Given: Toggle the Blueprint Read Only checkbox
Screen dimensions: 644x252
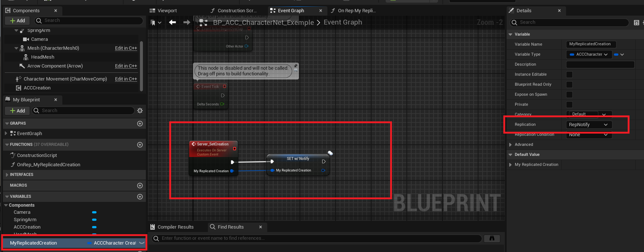Looking at the screenshot, I should pos(569,85).
